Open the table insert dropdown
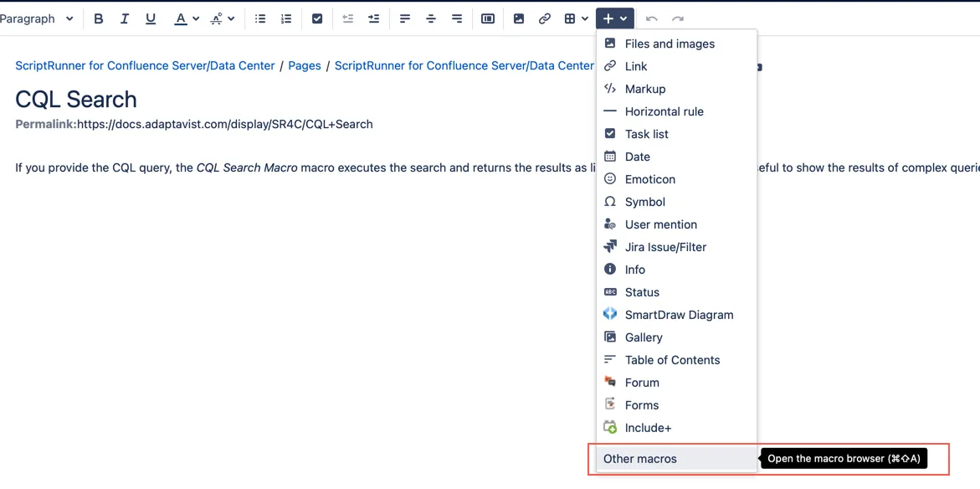Image resolution: width=980 pixels, height=489 pixels. pos(576,18)
